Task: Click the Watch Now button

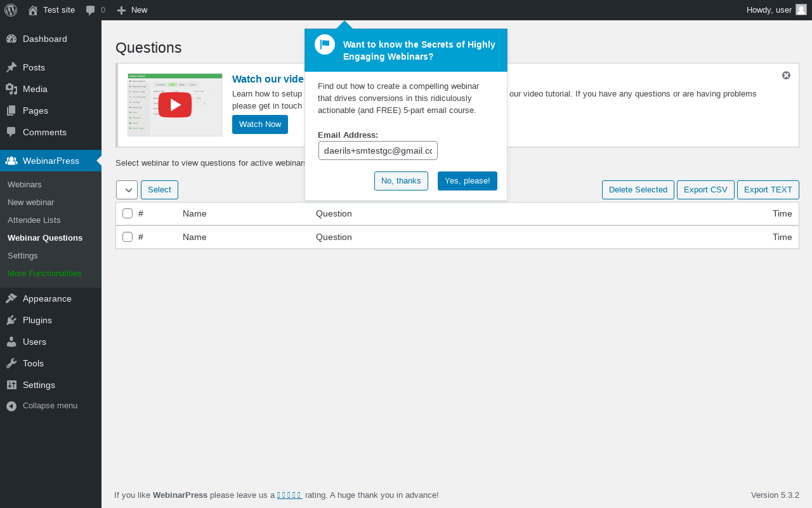Action: (260, 124)
